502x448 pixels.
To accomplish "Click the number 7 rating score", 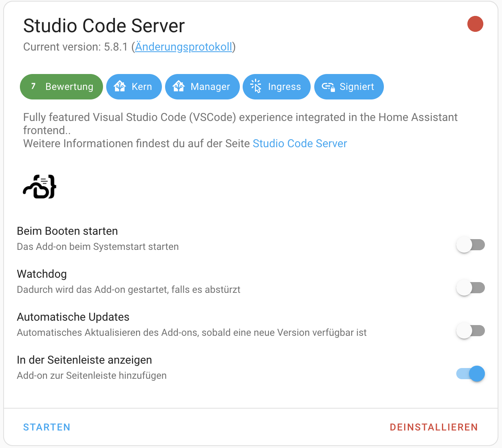I will 33,86.
